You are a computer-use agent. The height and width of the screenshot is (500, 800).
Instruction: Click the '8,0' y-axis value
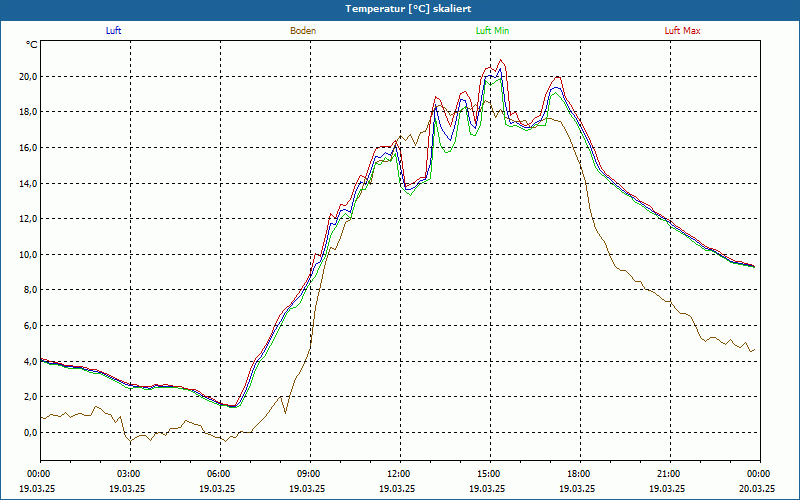(x=30, y=290)
